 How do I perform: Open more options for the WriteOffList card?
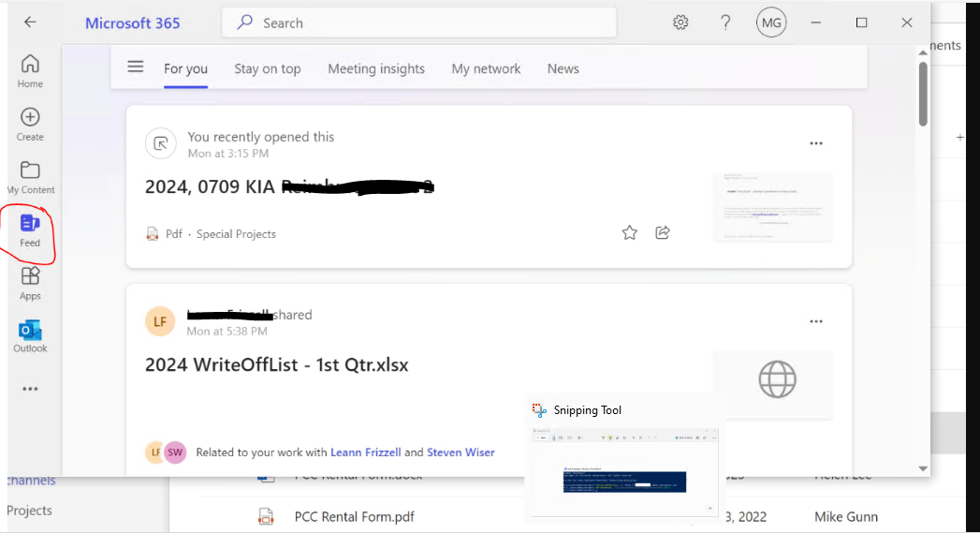[816, 321]
